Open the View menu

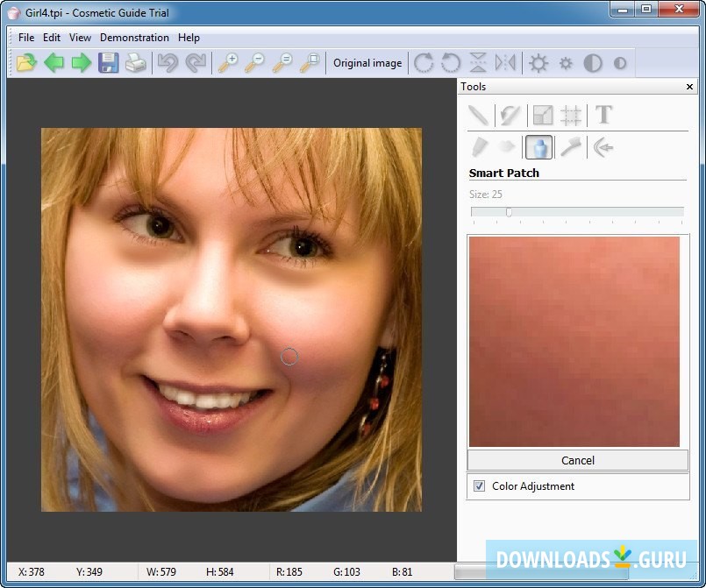click(x=80, y=38)
